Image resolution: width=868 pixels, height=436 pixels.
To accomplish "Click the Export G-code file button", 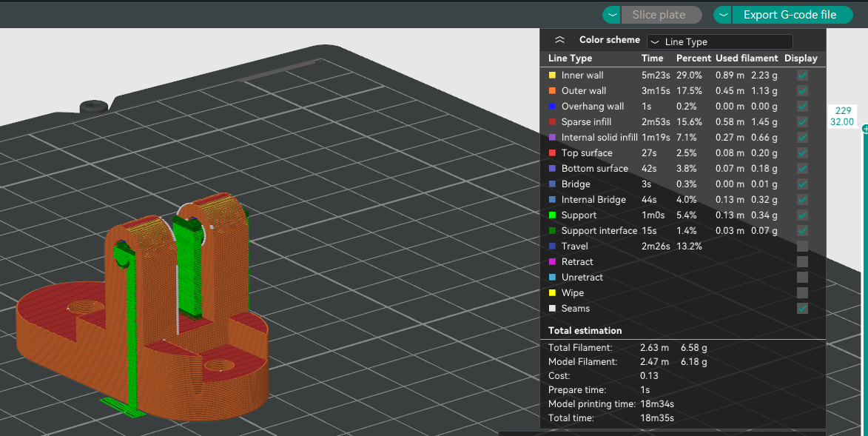I will [x=790, y=15].
